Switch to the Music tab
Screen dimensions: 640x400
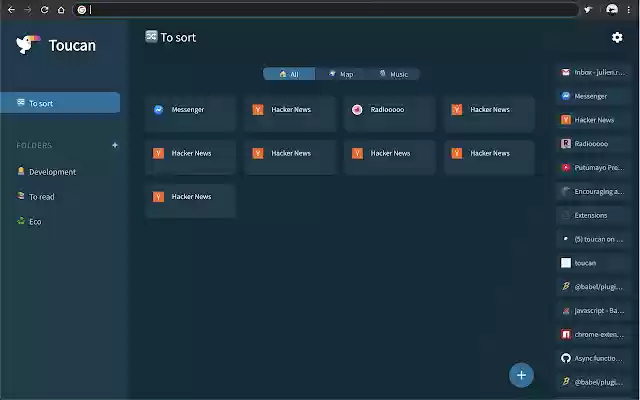click(x=393, y=74)
